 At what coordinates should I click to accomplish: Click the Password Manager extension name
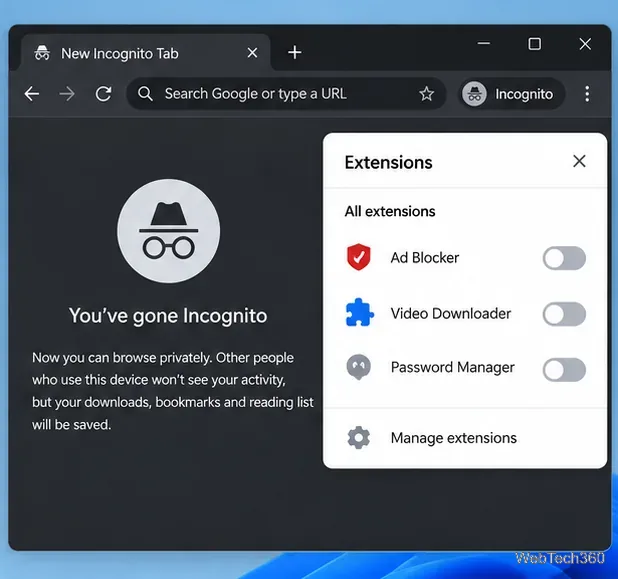[x=452, y=367]
